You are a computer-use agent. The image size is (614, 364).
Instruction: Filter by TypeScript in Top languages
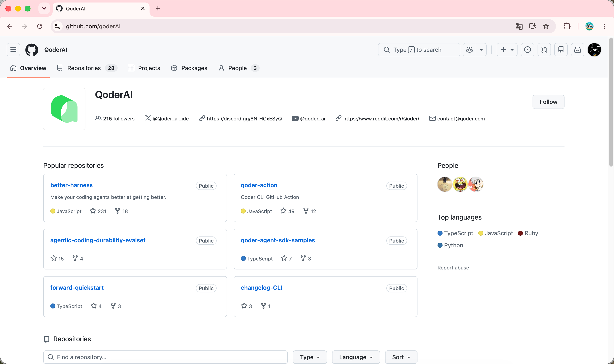(455, 233)
